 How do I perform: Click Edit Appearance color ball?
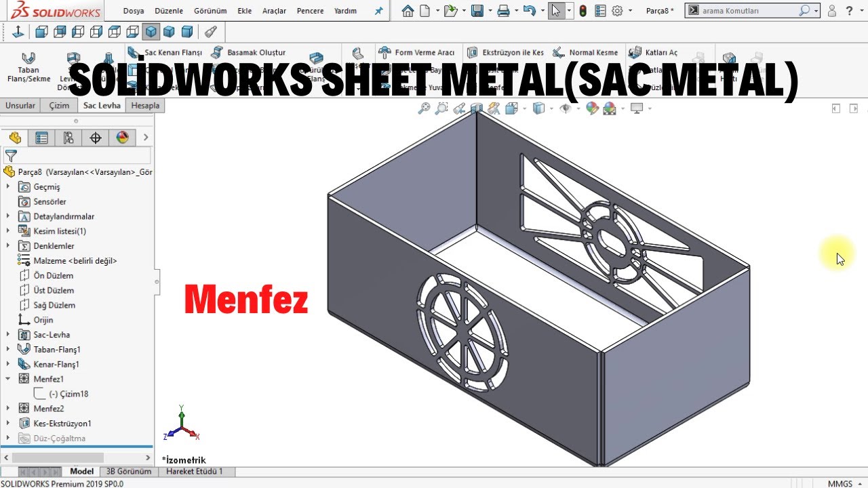coord(592,108)
